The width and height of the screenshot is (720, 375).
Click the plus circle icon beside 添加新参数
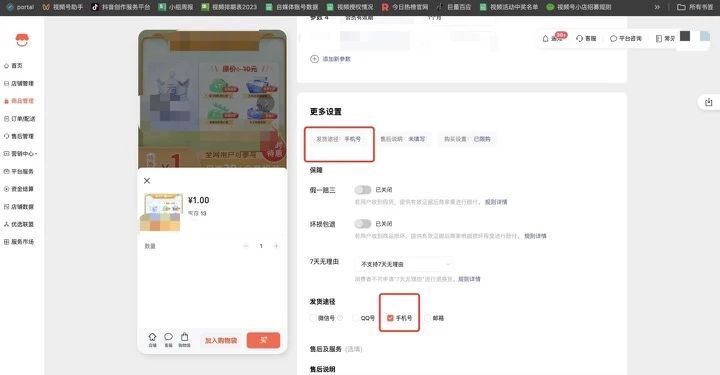pos(315,59)
